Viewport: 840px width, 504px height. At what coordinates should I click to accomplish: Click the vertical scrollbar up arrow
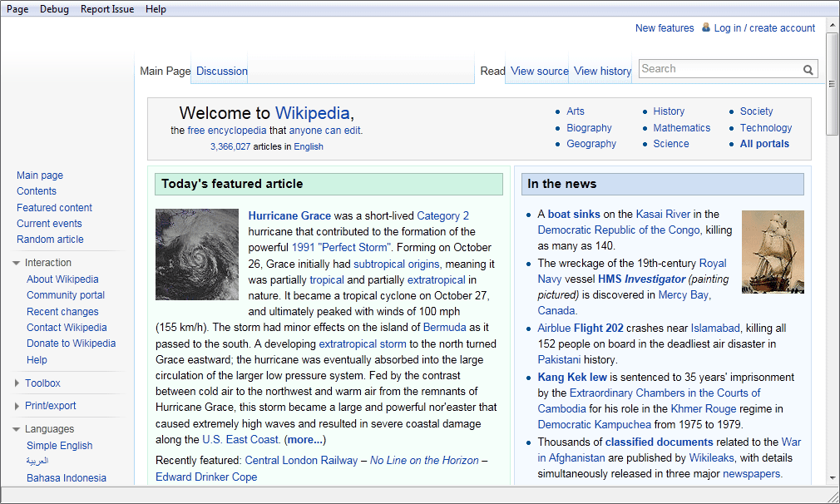[832, 25]
